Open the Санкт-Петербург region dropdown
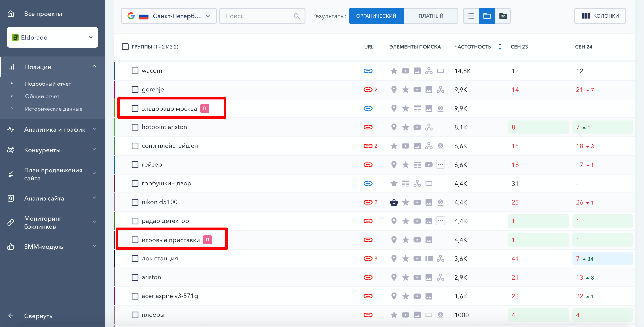 point(169,16)
